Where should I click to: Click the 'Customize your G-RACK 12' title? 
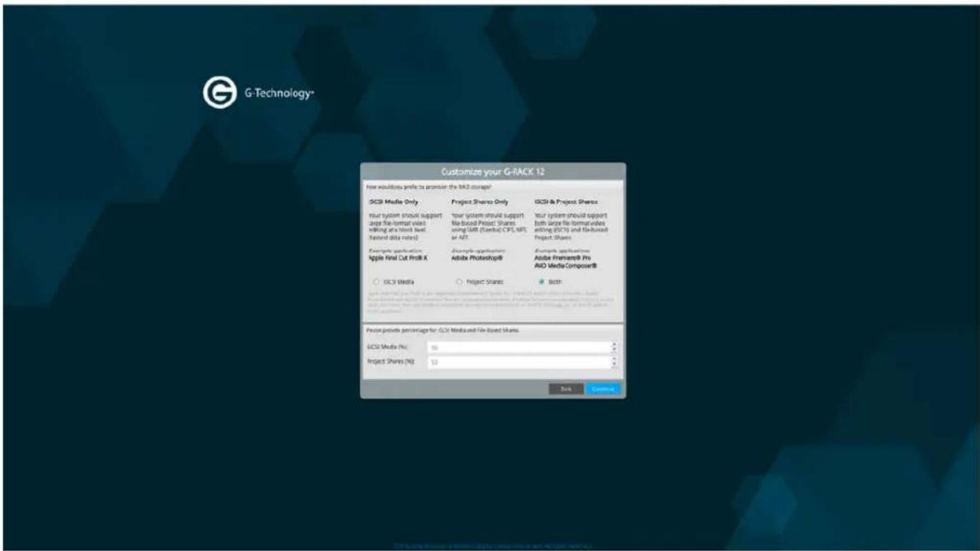(x=493, y=171)
